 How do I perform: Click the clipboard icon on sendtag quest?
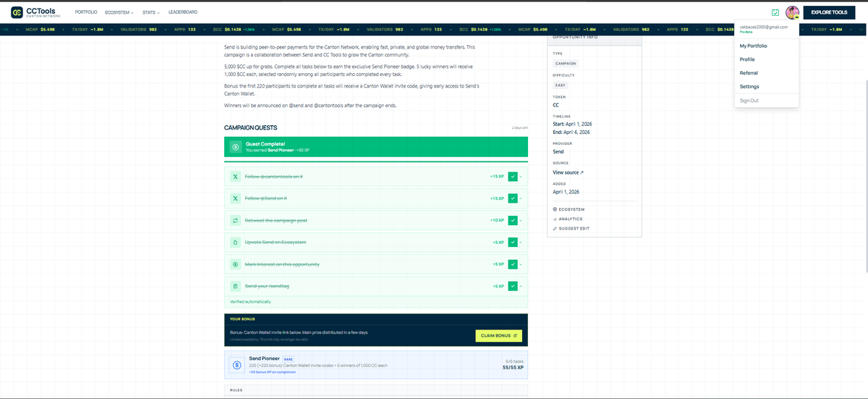236,286
